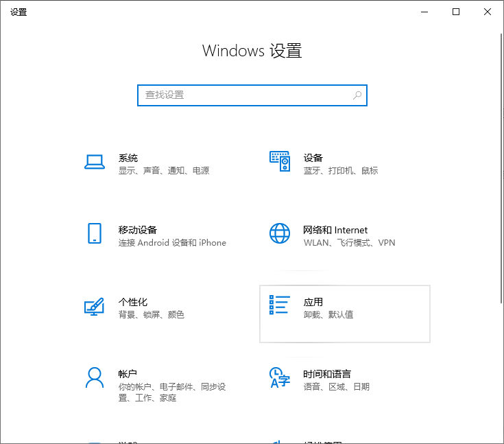
Task: Click the Windows 设置 heading
Action: tap(252, 51)
